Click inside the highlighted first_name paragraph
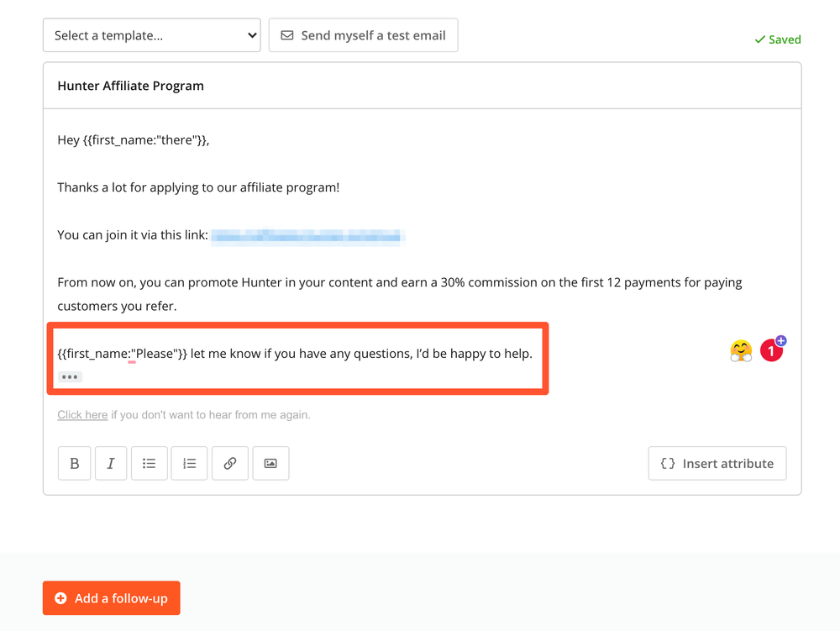The image size is (840, 631). pyautogui.click(x=294, y=353)
